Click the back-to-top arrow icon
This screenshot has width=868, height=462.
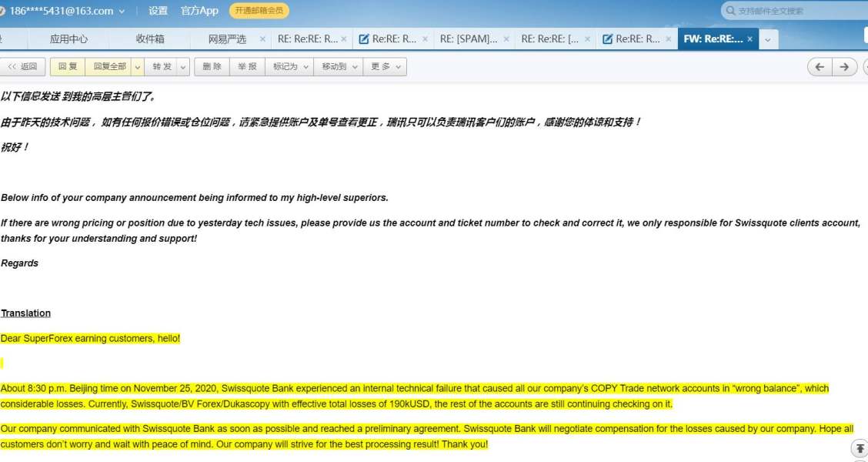pos(860,448)
